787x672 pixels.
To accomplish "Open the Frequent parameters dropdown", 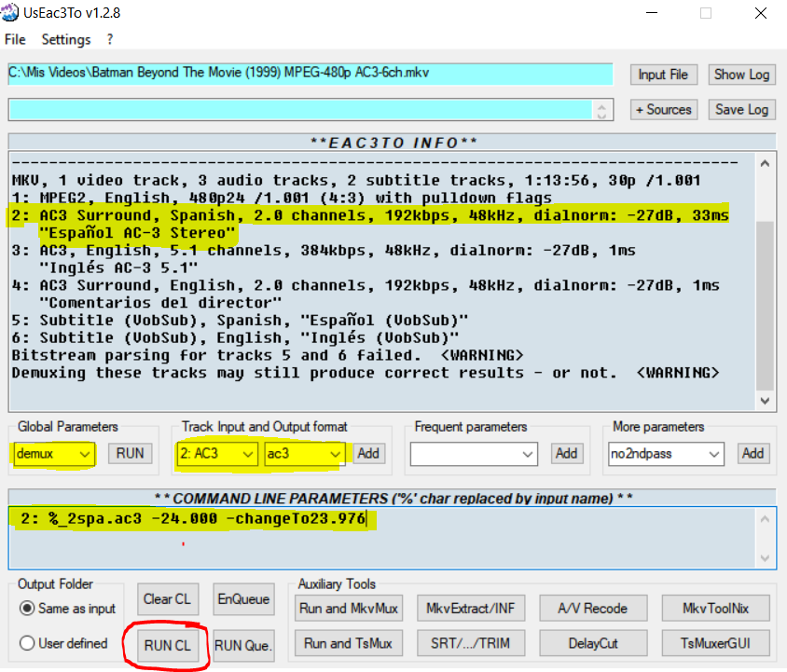I will [x=474, y=454].
